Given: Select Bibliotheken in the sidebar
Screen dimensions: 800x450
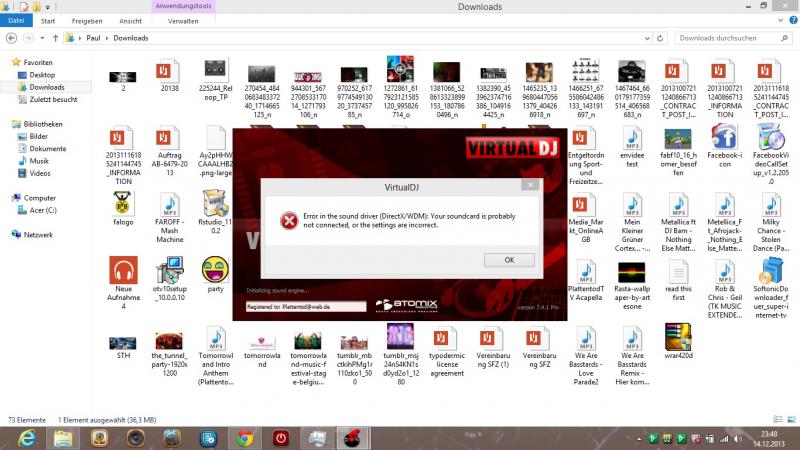Looking at the screenshot, I should (x=42, y=124).
